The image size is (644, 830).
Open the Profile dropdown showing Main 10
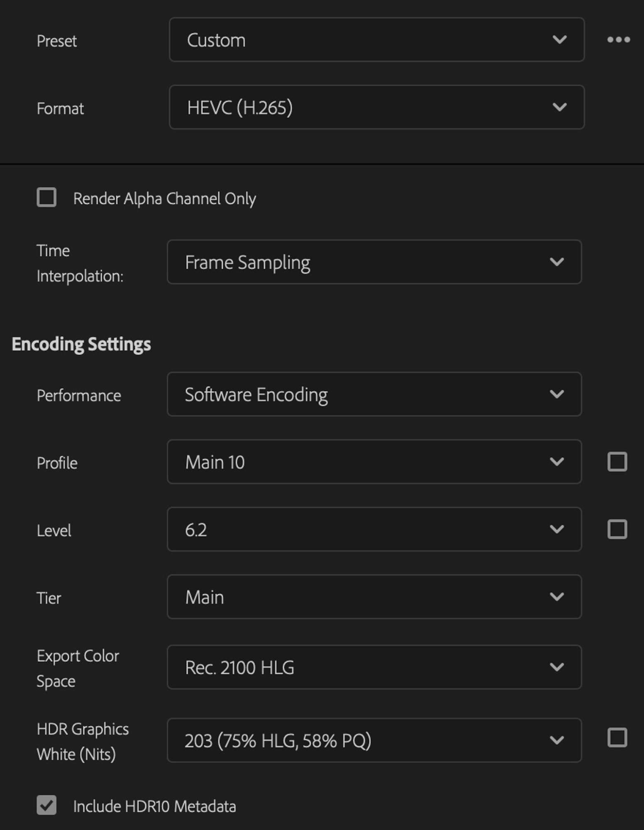tap(374, 462)
